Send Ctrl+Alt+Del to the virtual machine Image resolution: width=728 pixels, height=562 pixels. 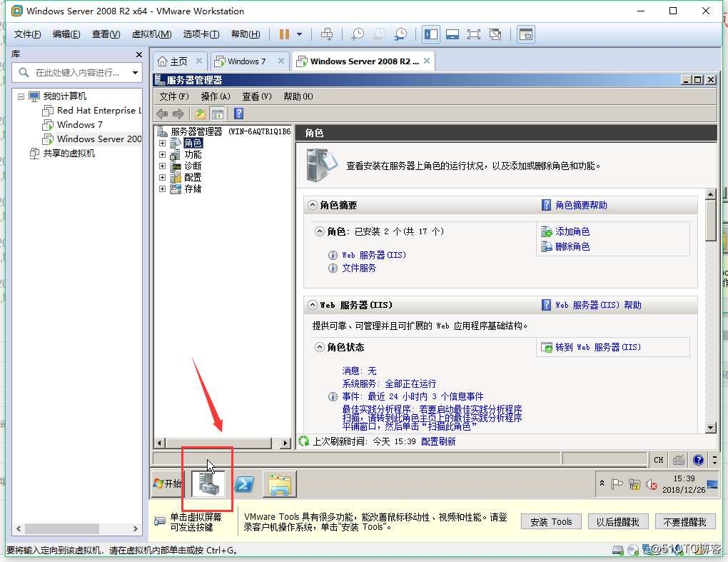327,34
